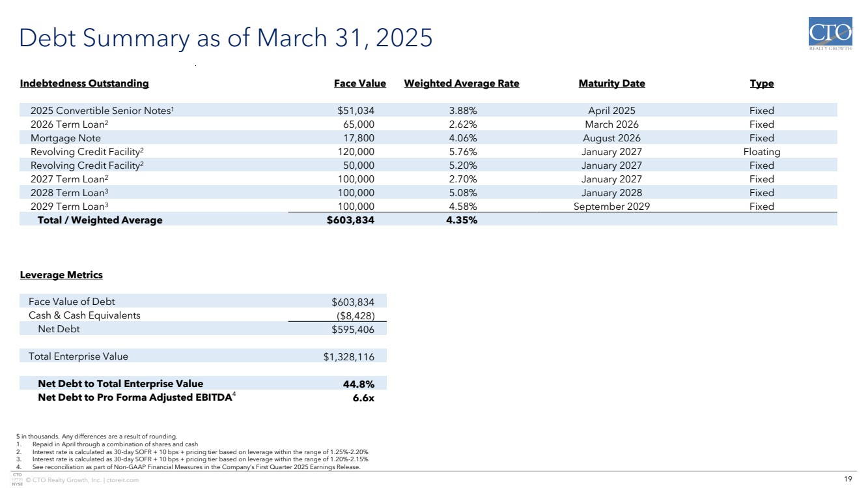Click the CTO NYSE ticker badge in footer

(x=17, y=480)
